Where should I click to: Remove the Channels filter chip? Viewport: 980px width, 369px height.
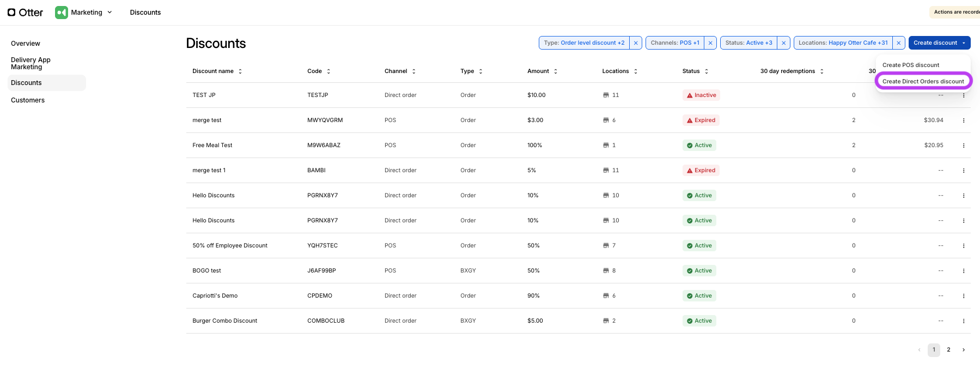coord(710,43)
